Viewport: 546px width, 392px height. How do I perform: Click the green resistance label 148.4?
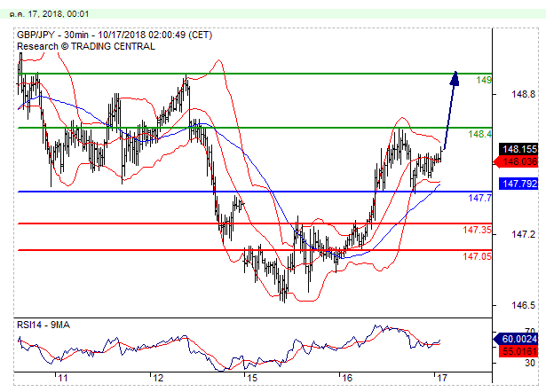(x=479, y=134)
